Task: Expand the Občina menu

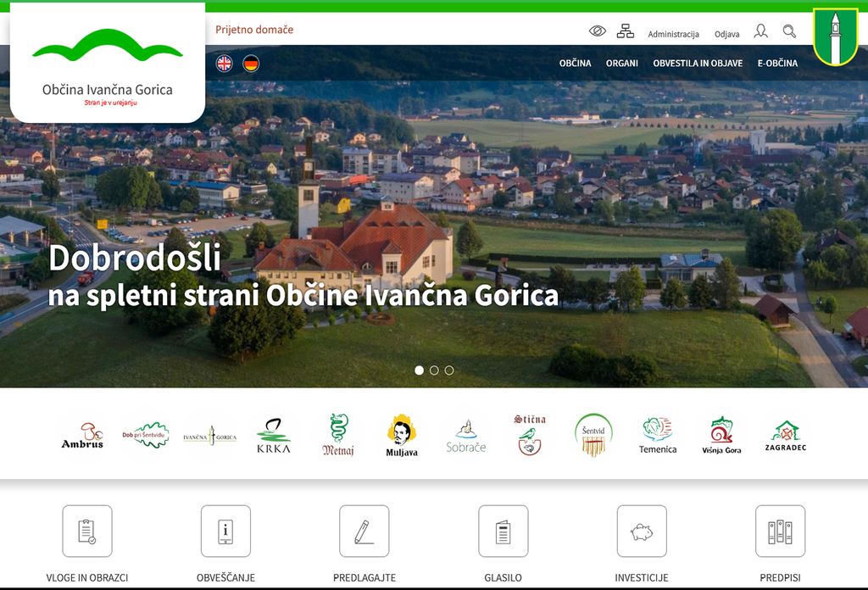Action: click(x=575, y=64)
